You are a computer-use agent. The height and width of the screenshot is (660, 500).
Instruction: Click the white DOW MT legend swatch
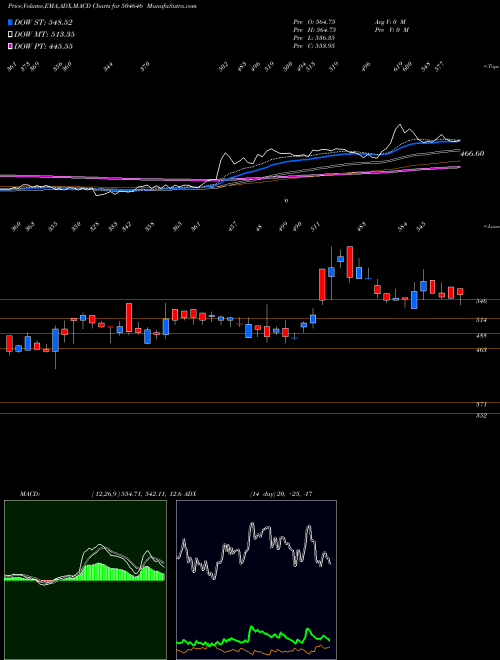[x=10, y=34]
